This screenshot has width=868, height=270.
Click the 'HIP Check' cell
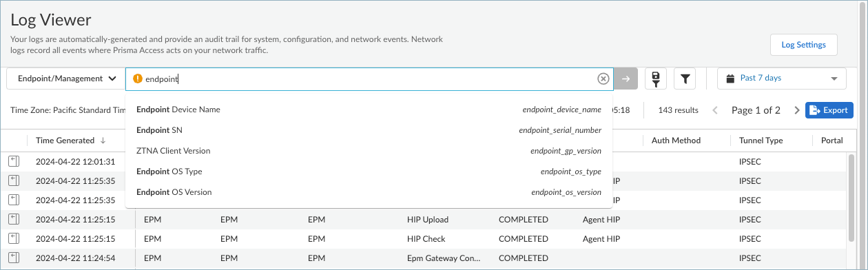click(426, 239)
